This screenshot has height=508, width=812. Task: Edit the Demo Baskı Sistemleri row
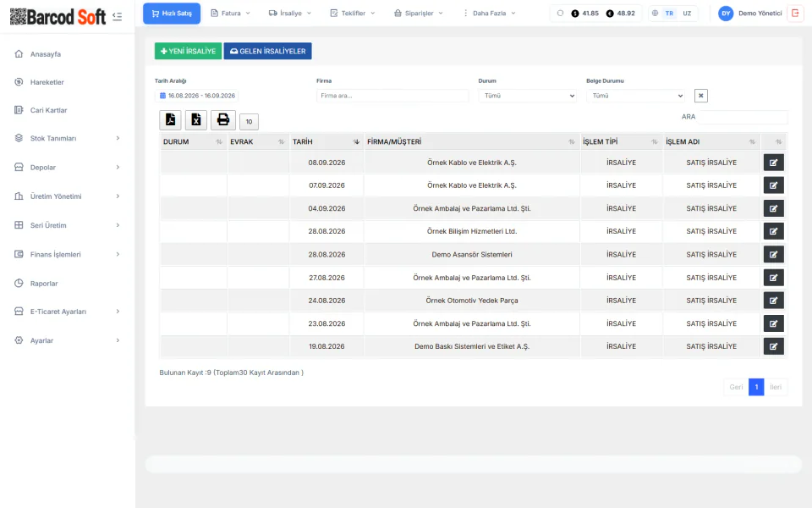[773, 346]
